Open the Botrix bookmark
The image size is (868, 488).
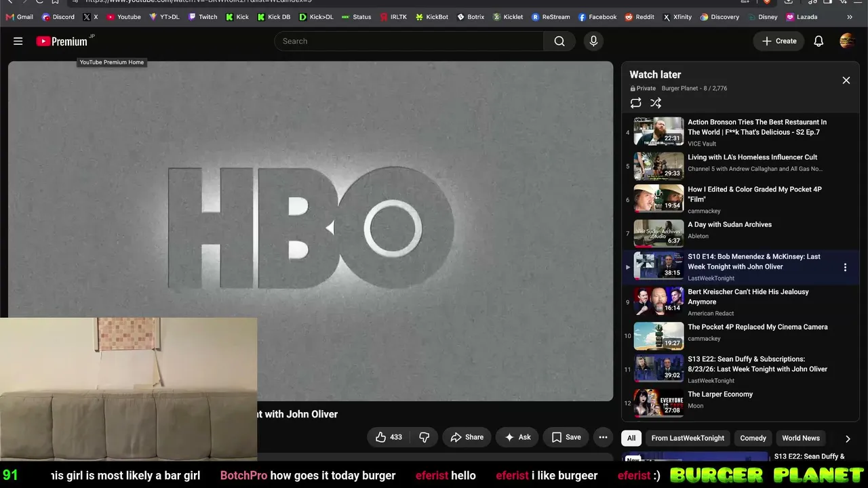coord(471,17)
